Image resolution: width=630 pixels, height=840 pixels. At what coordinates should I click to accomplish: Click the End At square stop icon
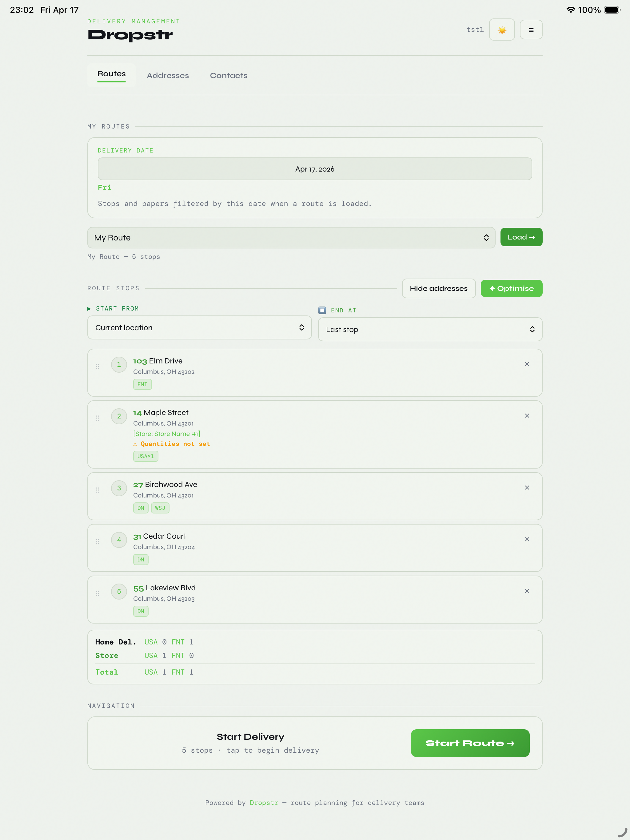(322, 310)
